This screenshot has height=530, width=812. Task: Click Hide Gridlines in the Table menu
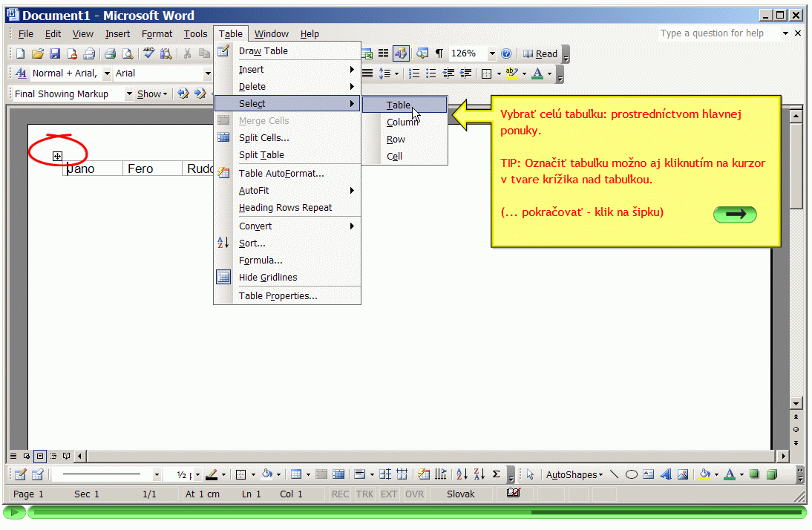pyautogui.click(x=287, y=277)
